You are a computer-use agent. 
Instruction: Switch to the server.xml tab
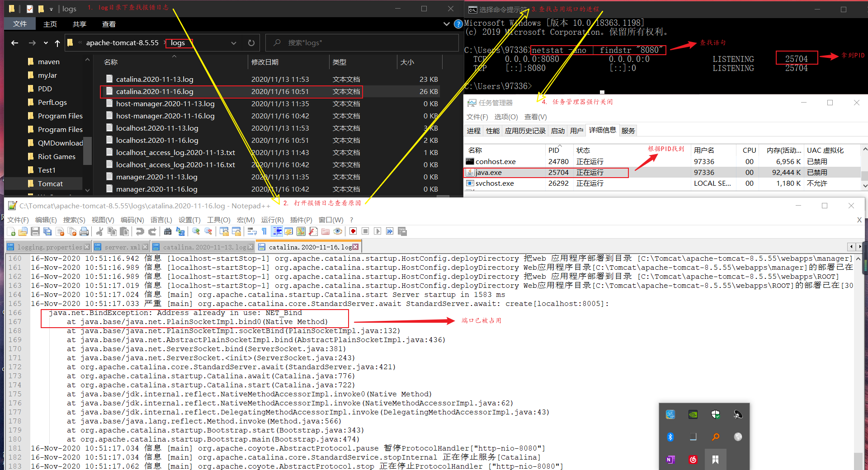[x=122, y=247]
